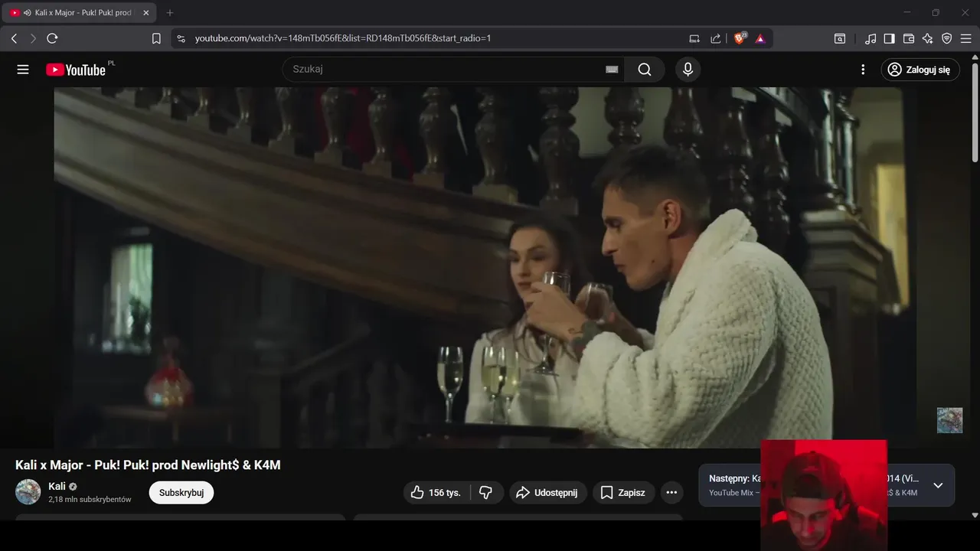
Task: Sign in with Zaloguj się
Action: (920, 70)
